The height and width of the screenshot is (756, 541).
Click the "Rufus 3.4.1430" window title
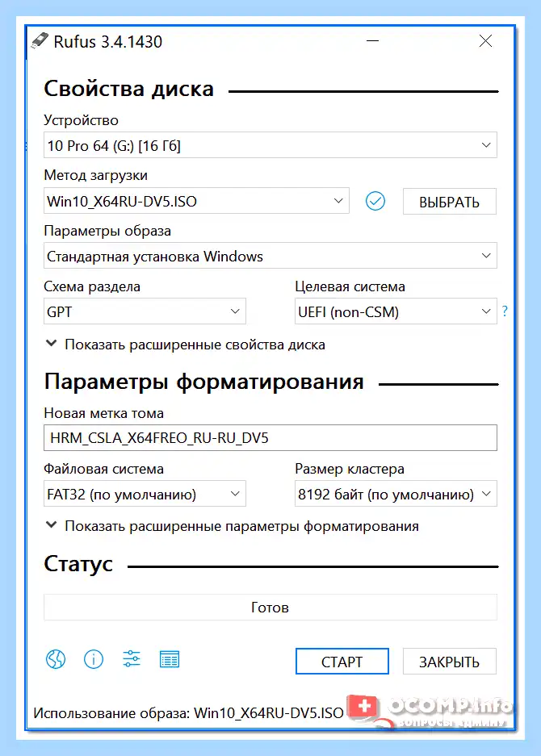pos(107,42)
